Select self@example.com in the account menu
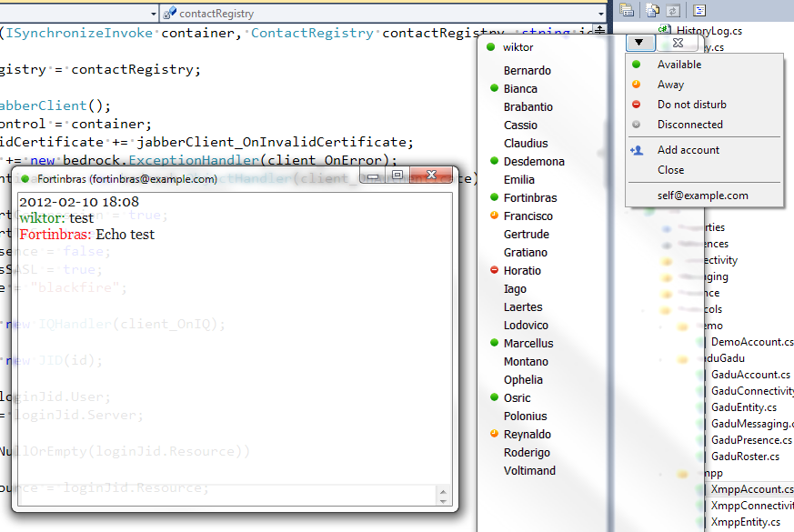Image resolution: width=794 pixels, height=532 pixels. tap(705, 195)
